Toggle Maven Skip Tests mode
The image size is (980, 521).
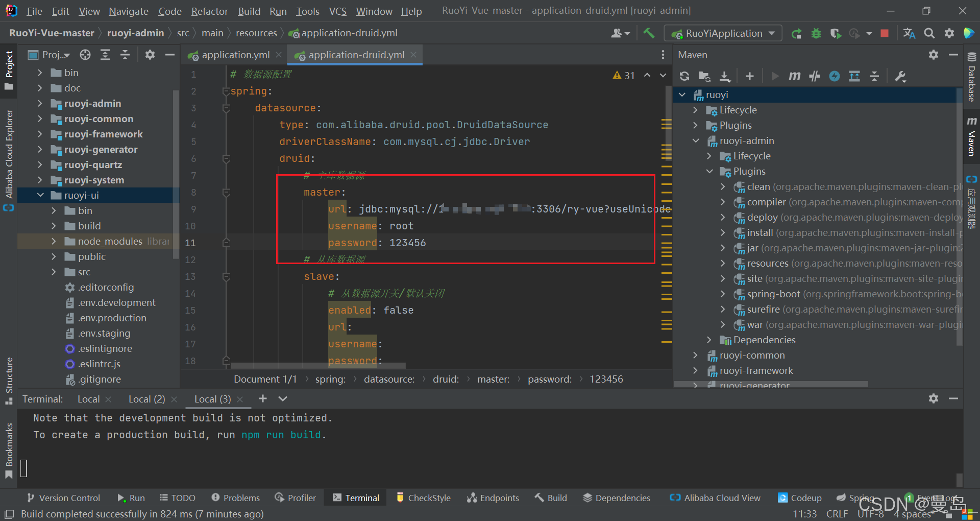pos(835,76)
